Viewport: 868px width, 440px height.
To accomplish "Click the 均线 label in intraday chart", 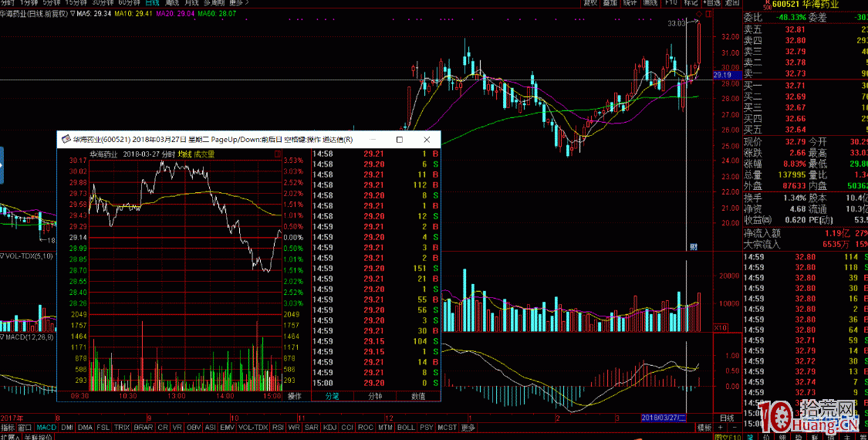I will [184, 154].
